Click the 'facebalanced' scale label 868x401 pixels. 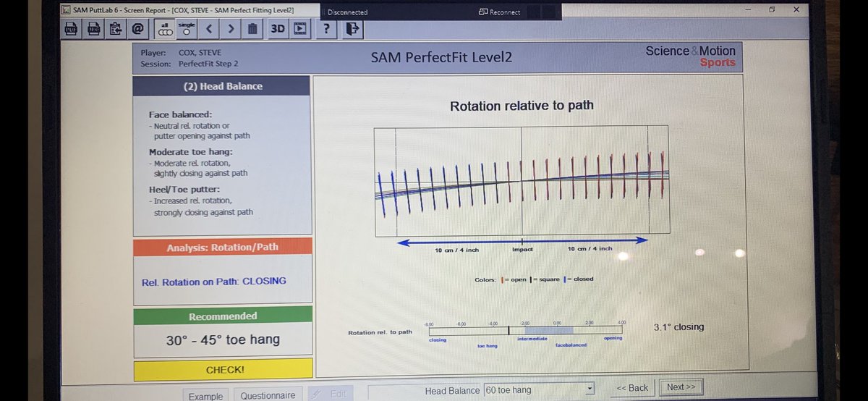[571, 345]
